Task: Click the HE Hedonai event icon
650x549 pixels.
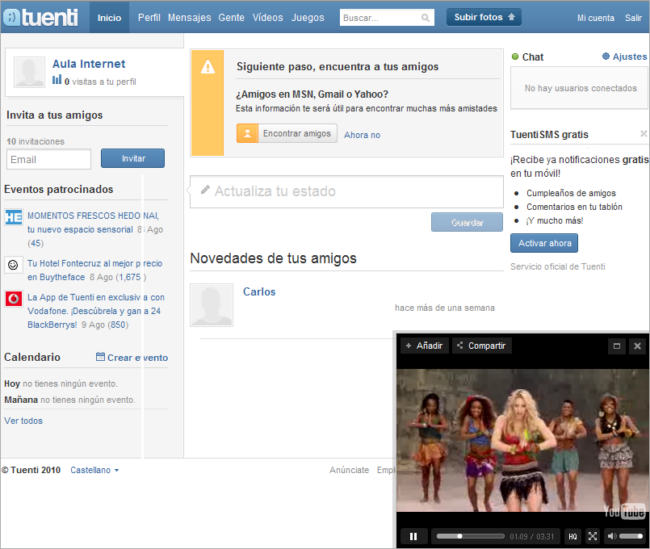Action: (x=13, y=217)
